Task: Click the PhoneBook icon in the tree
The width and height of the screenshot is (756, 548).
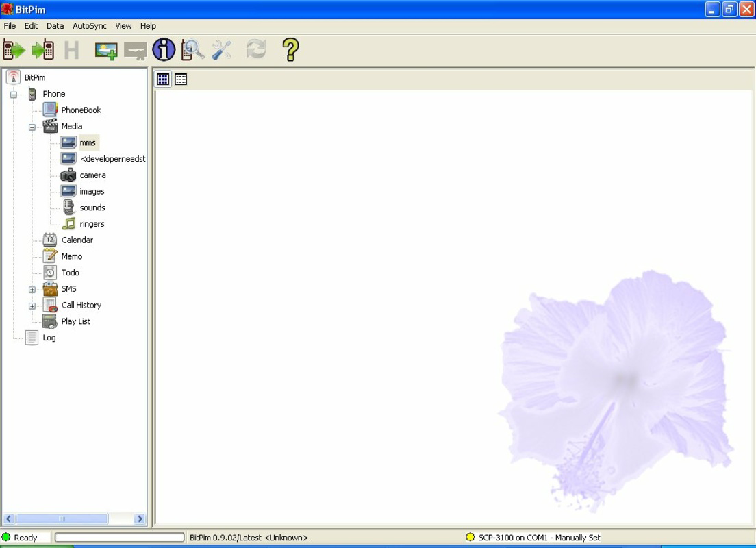Action: point(50,110)
